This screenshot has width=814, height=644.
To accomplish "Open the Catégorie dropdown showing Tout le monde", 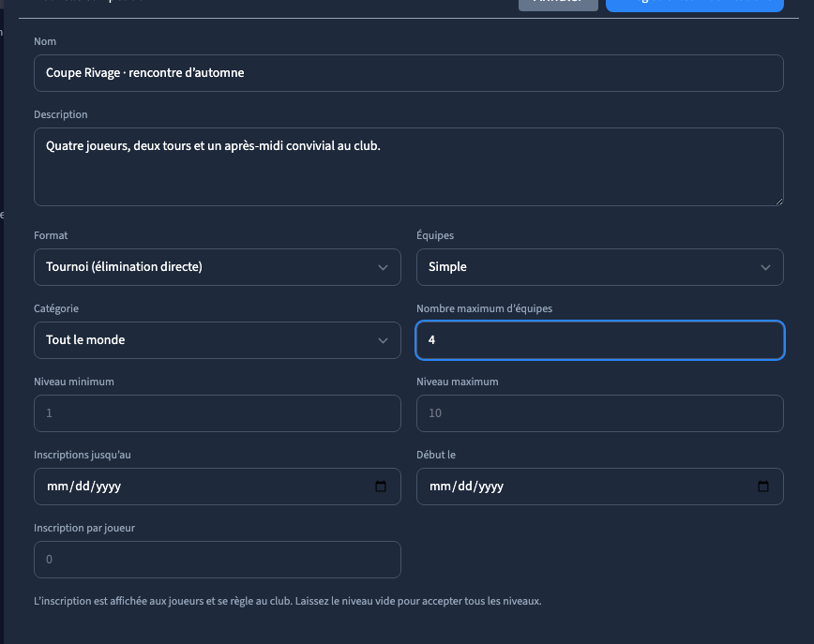I will pos(218,340).
